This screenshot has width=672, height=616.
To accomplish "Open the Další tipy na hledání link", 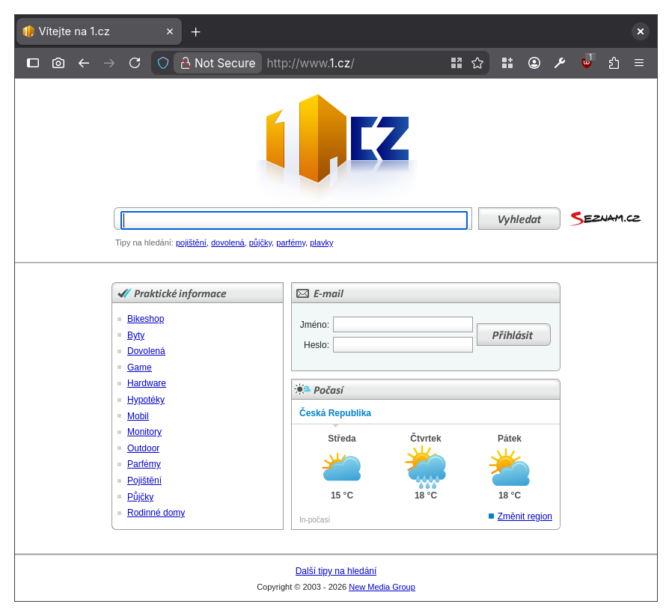I will click(x=336, y=571).
